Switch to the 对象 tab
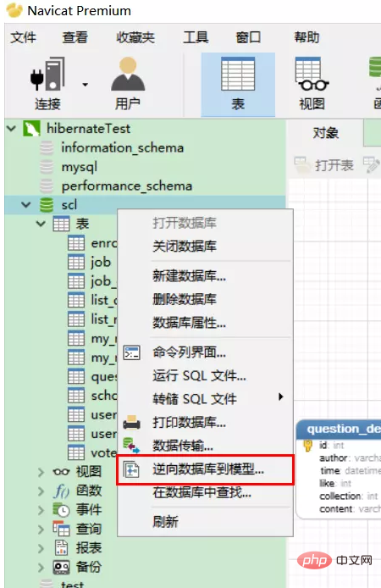381x588 pixels. coord(326,133)
